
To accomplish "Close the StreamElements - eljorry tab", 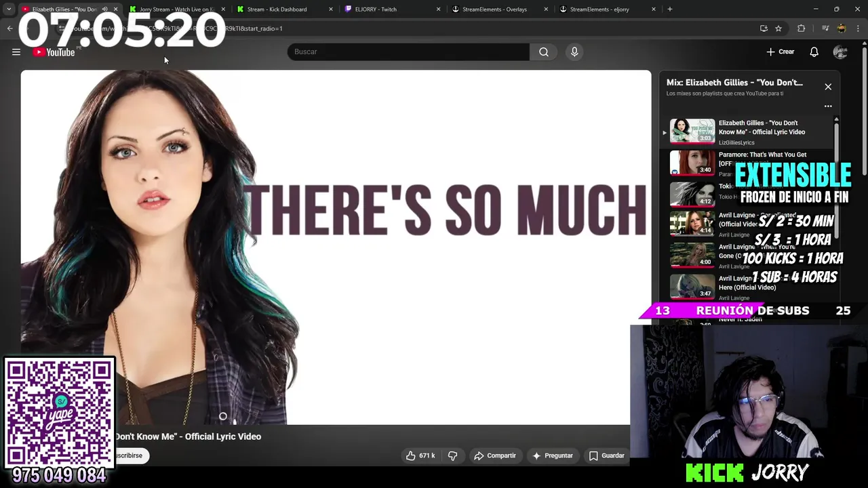I will coord(654,9).
